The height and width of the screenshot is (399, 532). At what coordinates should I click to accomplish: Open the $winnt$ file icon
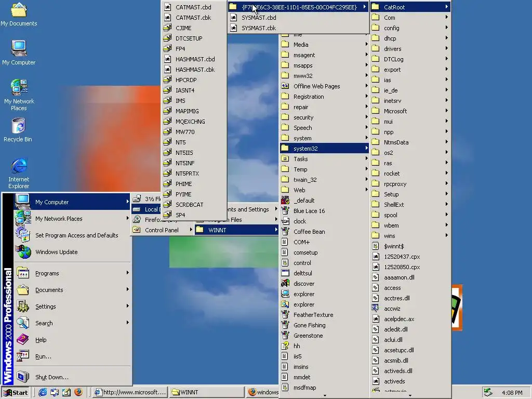(375, 246)
